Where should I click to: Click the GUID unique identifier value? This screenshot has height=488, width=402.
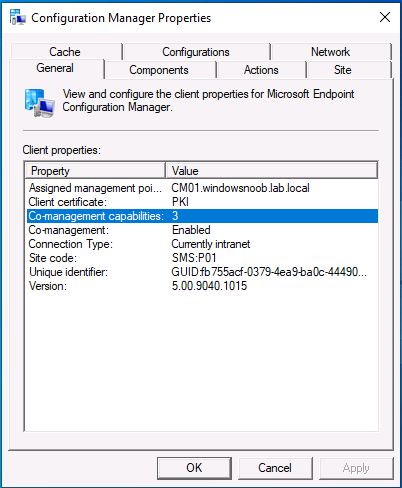pos(269,272)
